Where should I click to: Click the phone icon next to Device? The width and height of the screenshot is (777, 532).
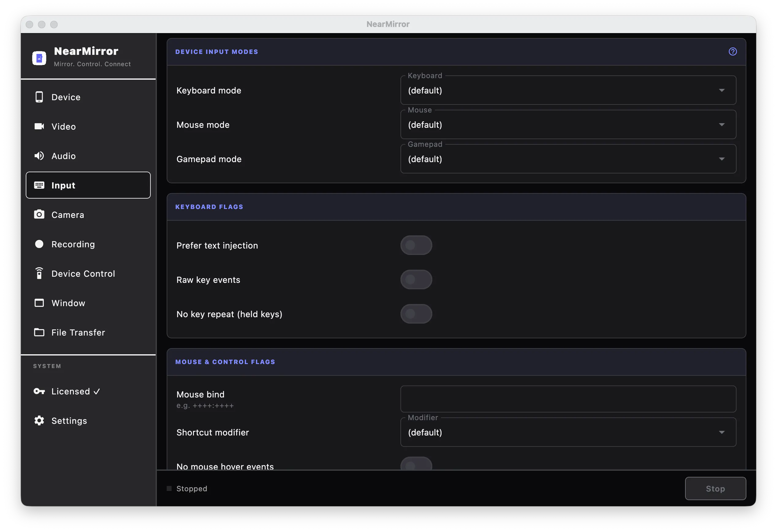(39, 97)
